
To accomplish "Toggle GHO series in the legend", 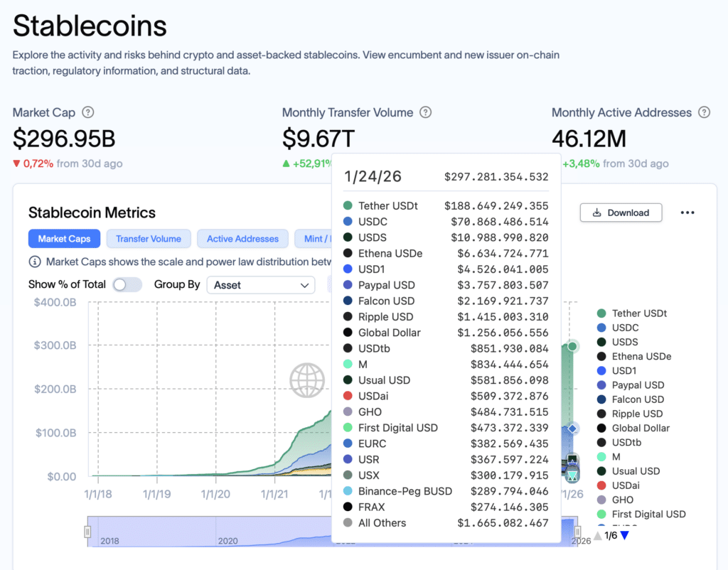I will coord(615,500).
